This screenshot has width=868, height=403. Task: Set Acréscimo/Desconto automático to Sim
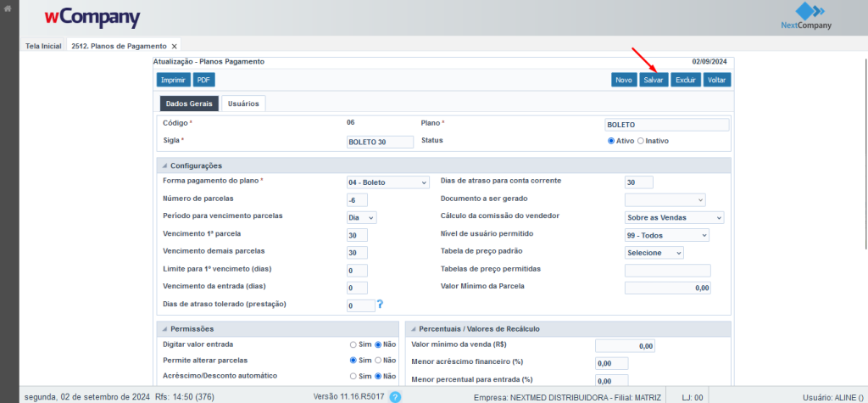pyautogui.click(x=353, y=376)
